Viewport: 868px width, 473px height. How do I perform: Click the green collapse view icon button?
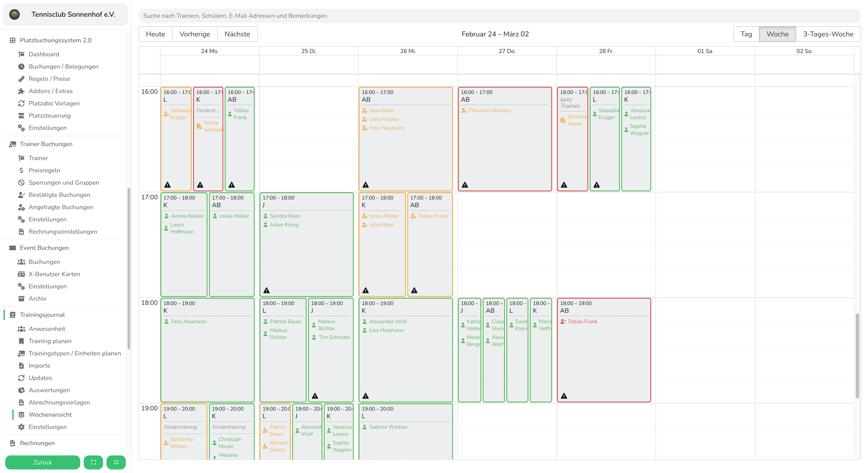coord(116,462)
